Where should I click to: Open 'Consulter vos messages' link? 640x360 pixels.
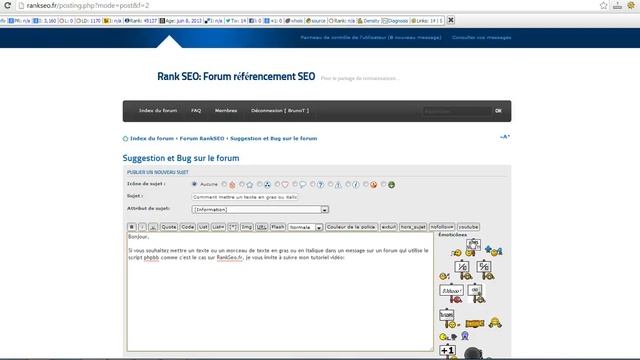(482, 38)
